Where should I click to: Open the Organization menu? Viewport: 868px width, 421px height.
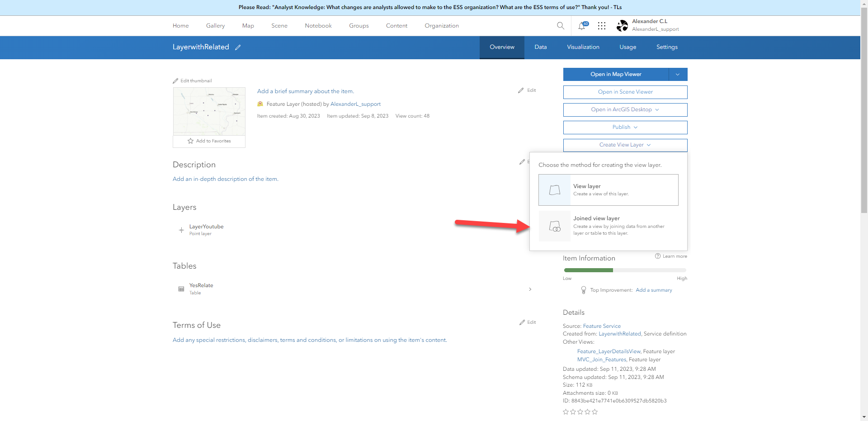coord(441,26)
